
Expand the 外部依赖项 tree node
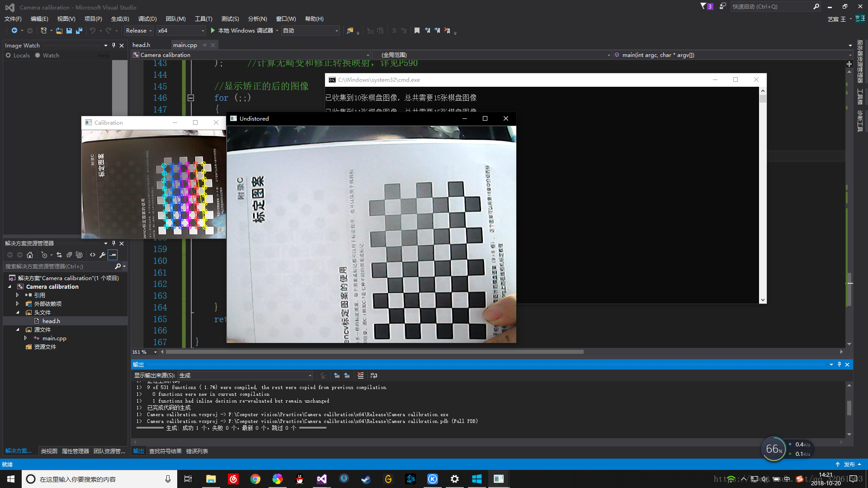[18, 304]
